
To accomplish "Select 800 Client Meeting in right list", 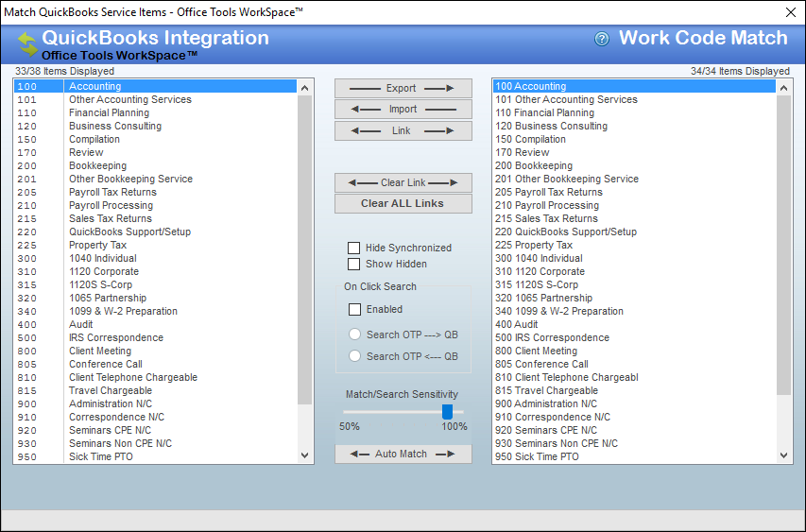I will pos(634,352).
